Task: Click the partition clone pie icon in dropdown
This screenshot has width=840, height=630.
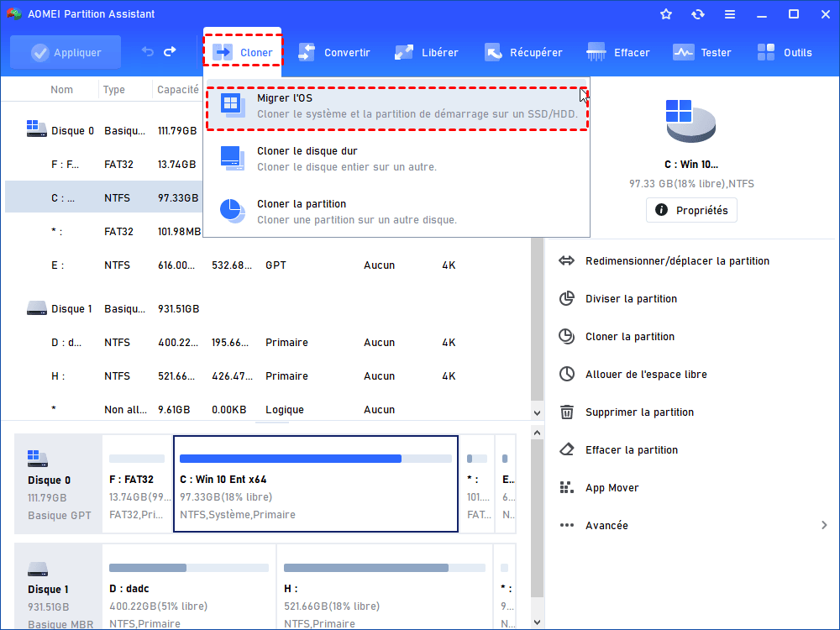Action: click(233, 211)
